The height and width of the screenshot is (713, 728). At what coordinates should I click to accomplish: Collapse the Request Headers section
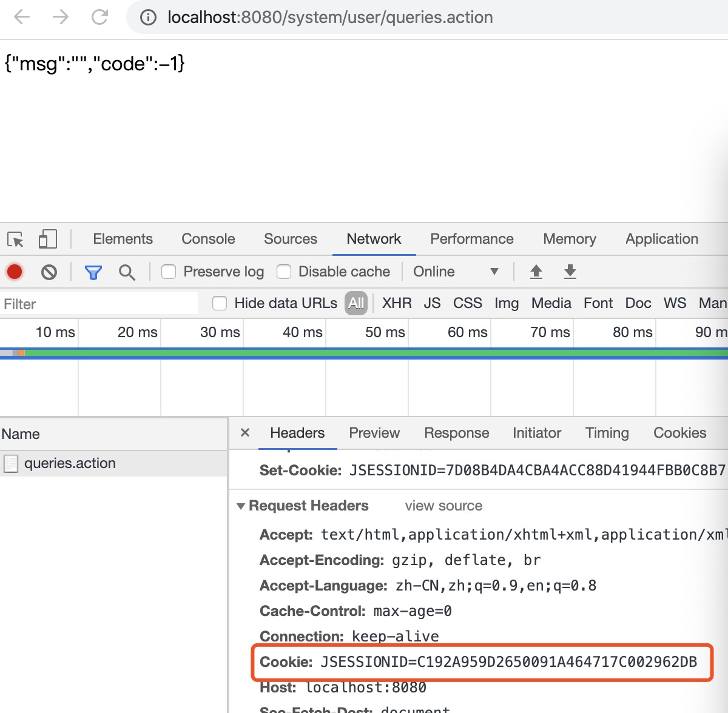pos(241,506)
